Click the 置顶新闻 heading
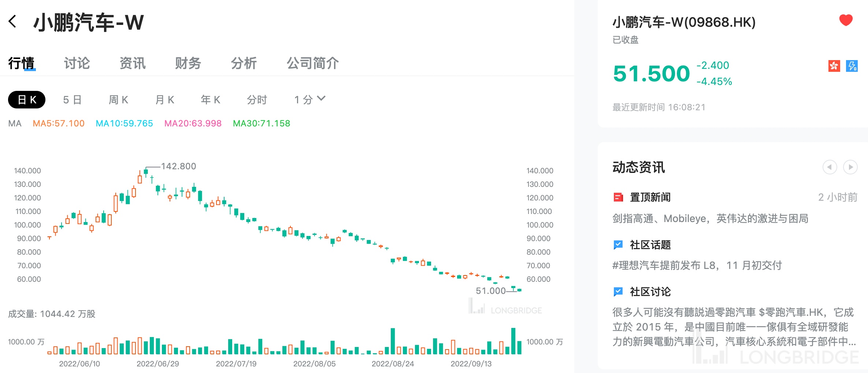The height and width of the screenshot is (373, 868). (650, 197)
